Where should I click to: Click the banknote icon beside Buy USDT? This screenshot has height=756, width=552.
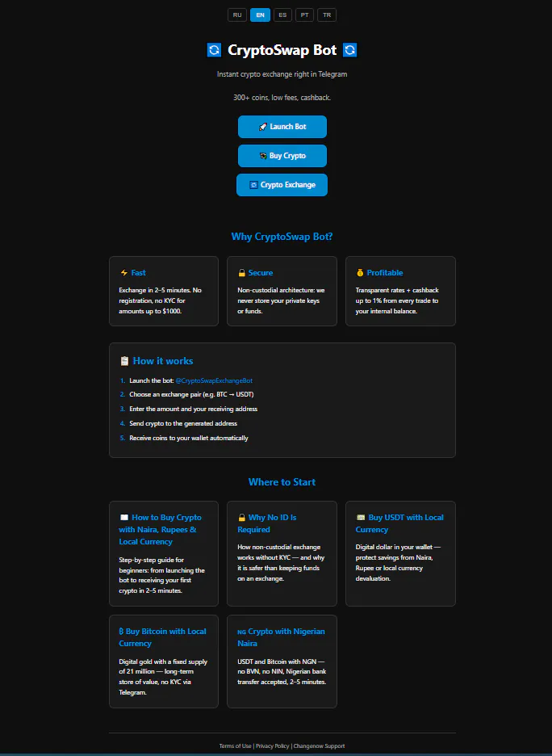coord(360,518)
